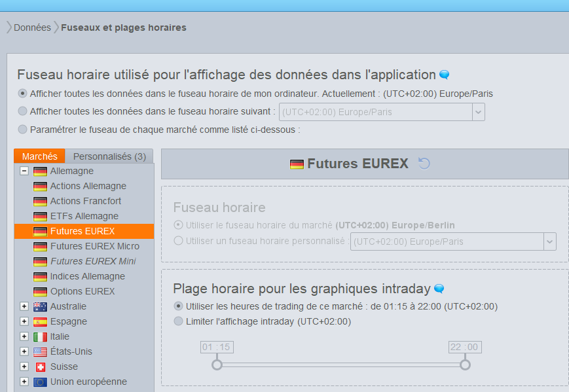The width and height of the screenshot is (569, 392).
Task: Select Allemagne in the market tree
Action: [72, 171]
